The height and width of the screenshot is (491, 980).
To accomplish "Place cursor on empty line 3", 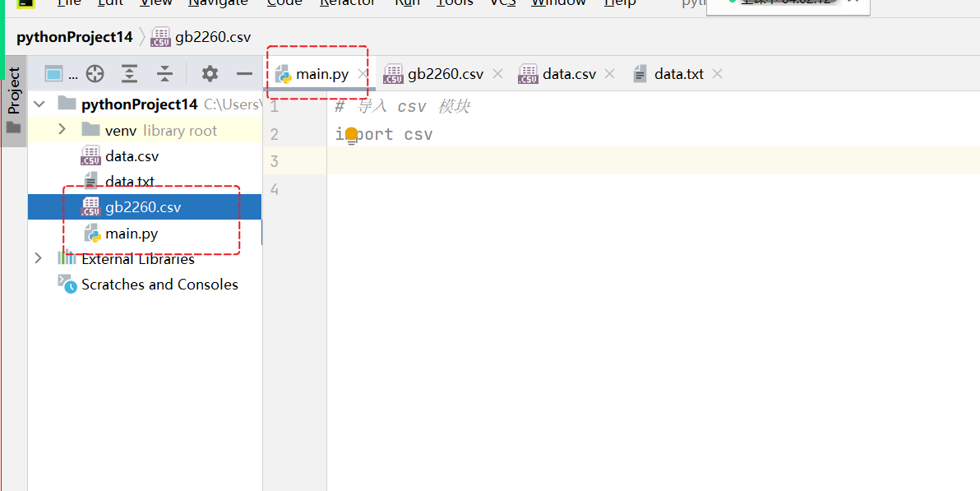I will tap(653, 160).
